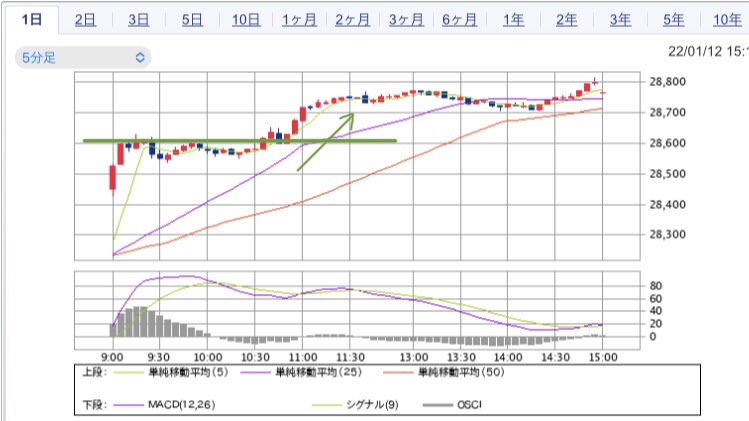Switch to the 10日 chart range
This screenshot has height=421, width=749.
click(x=246, y=20)
